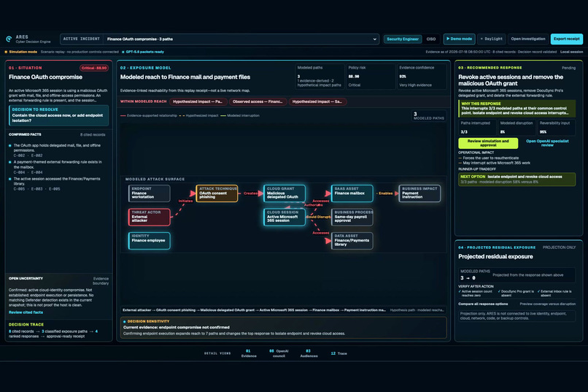Select the Same-day payroll approval node
The height and width of the screenshot is (392, 588).
352,217
